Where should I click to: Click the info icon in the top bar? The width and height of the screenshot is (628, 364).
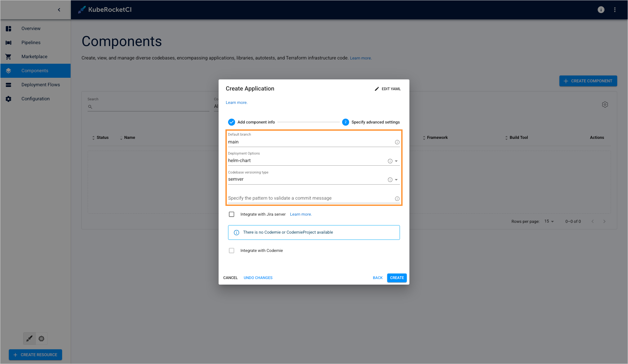point(601,10)
